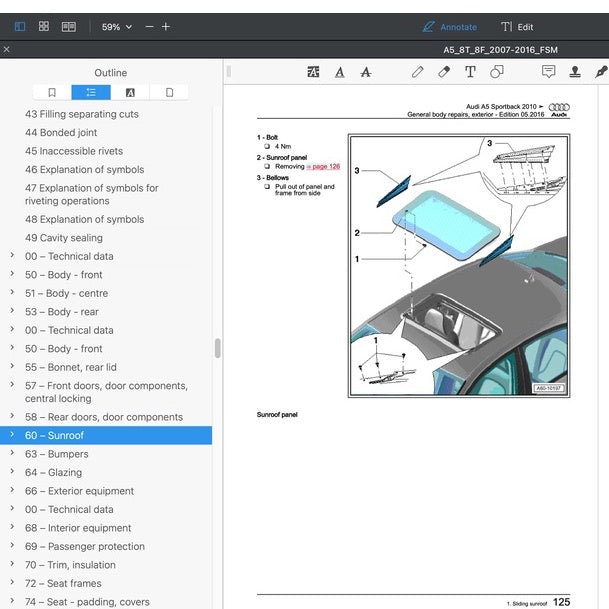The width and height of the screenshot is (609, 609).
Task: Add a text box with T tool
Action: coord(470,72)
